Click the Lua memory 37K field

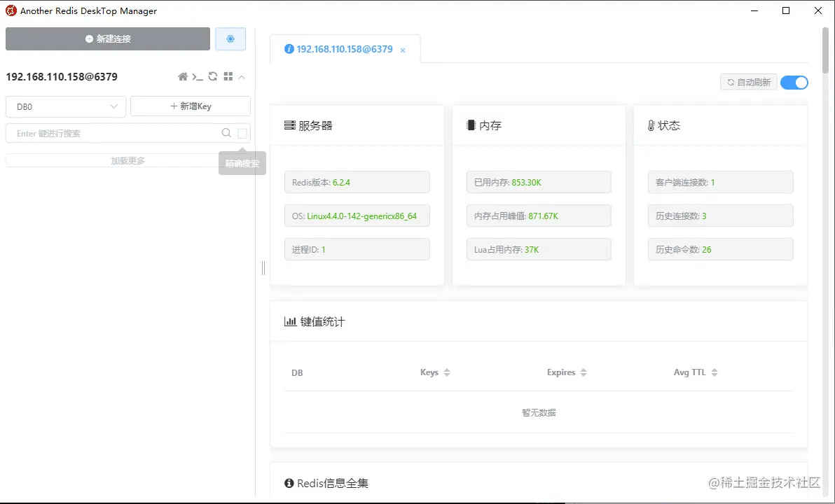[x=539, y=249]
